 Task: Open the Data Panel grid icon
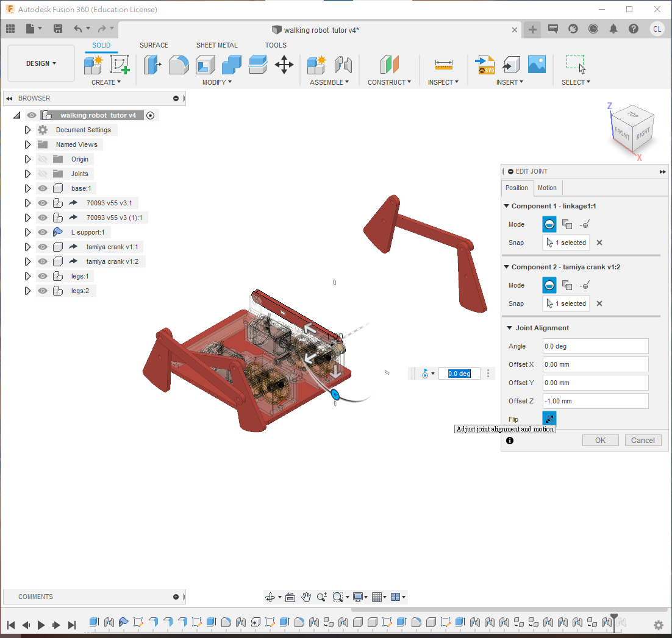(x=10, y=29)
